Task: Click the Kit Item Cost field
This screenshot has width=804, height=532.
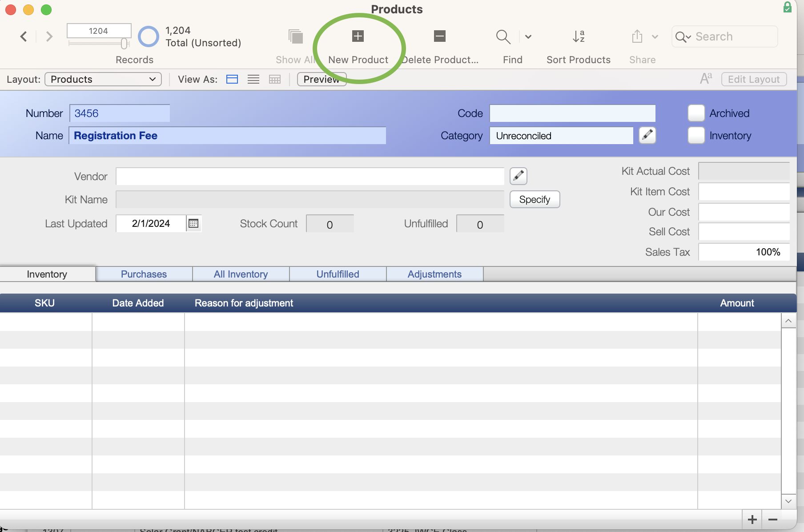Action: [x=744, y=191]
